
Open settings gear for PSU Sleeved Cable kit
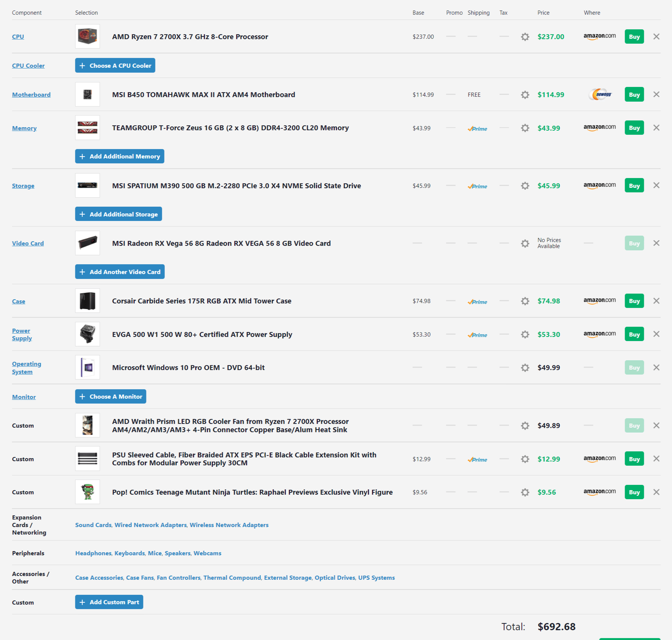(525, 459)
